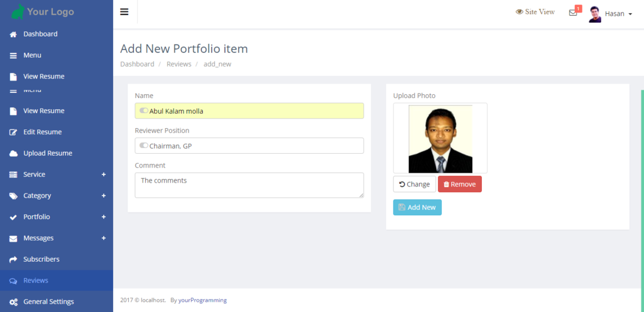Select Messages in the sidebar menu
The height and width of the screenshot is (312, 644).
tap(38, 239)
